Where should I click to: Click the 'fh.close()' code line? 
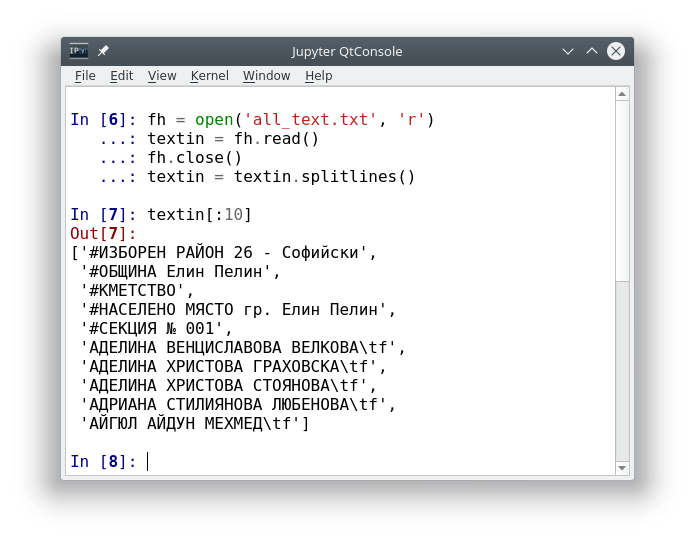click(194, 158)
